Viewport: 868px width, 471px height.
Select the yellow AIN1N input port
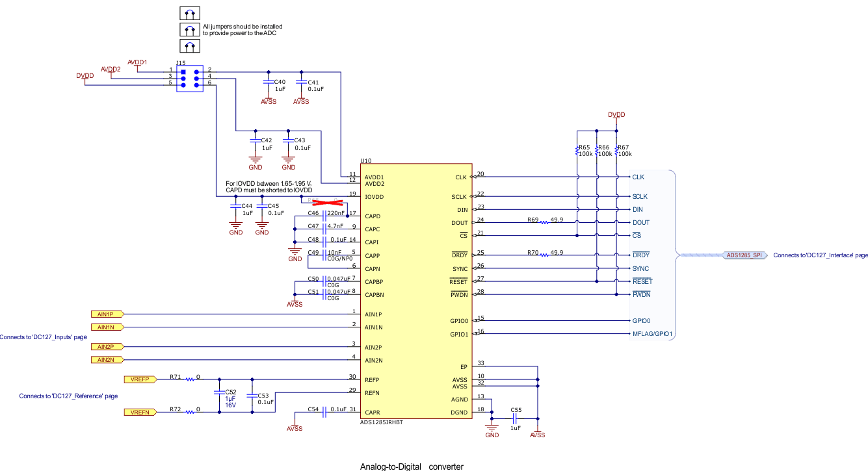(x=107, y=327)
